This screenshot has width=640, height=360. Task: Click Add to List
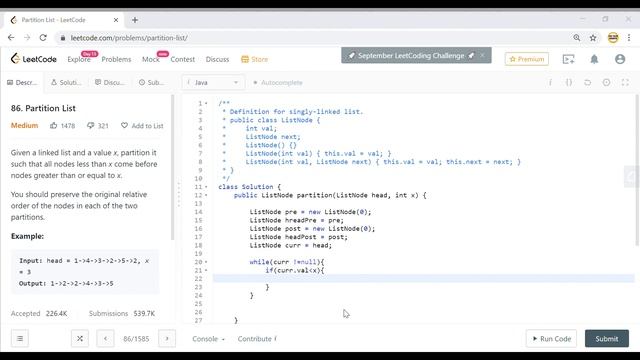142,126
